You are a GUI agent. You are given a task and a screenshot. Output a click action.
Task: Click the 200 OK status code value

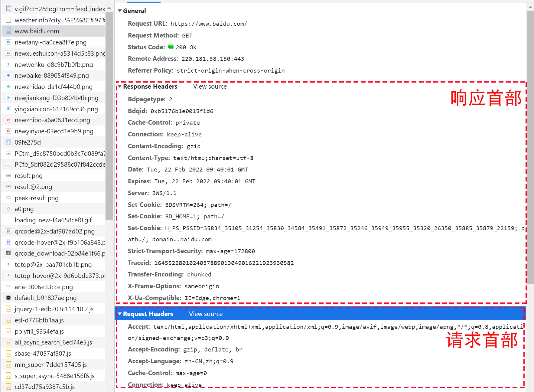tap(186, 47)
